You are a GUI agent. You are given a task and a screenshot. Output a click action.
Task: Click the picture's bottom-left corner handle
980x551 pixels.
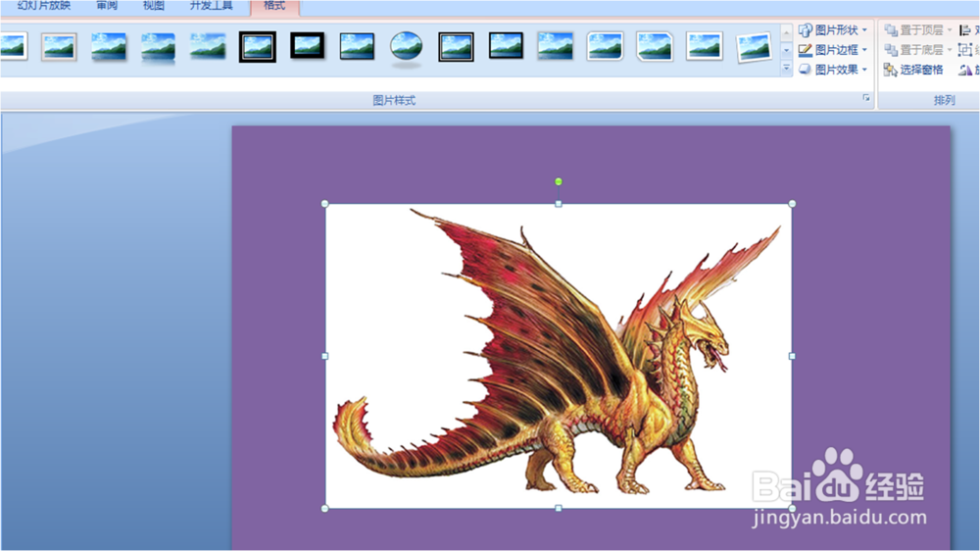[325, 509]
